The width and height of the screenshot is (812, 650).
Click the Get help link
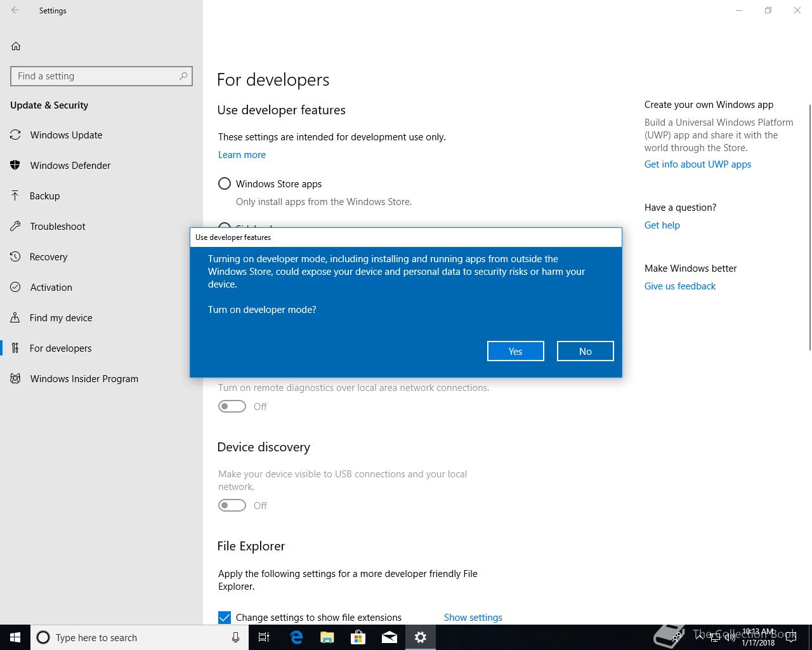click(662, 225)
